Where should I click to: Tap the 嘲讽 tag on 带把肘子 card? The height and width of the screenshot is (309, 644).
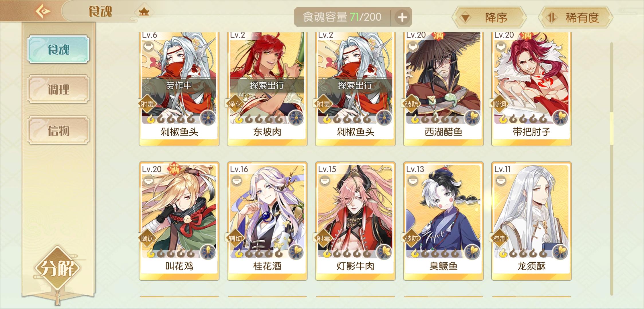point(499,104)
